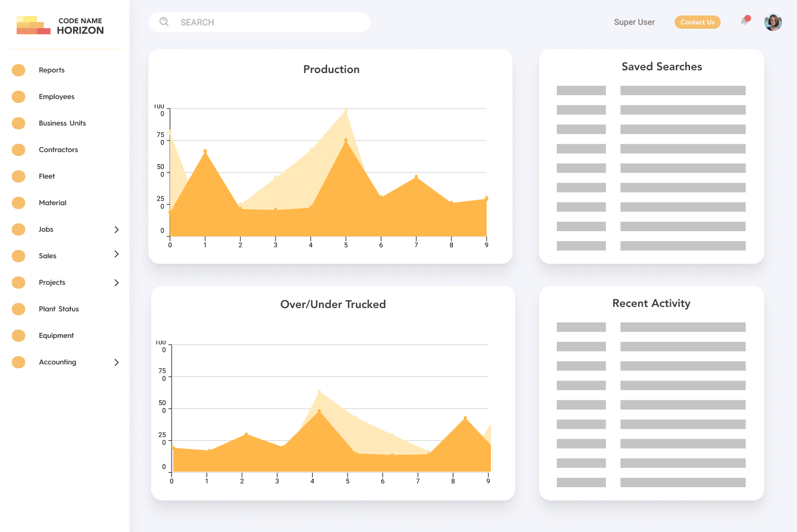
Task: Click the orange icon beside Equipment
Action: coord(19,336)
